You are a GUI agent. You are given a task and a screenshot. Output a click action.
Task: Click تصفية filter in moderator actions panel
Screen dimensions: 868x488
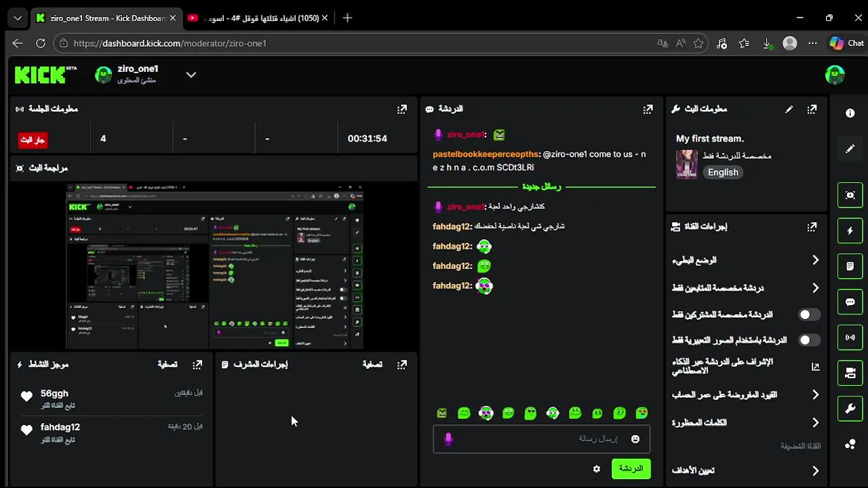372,365
